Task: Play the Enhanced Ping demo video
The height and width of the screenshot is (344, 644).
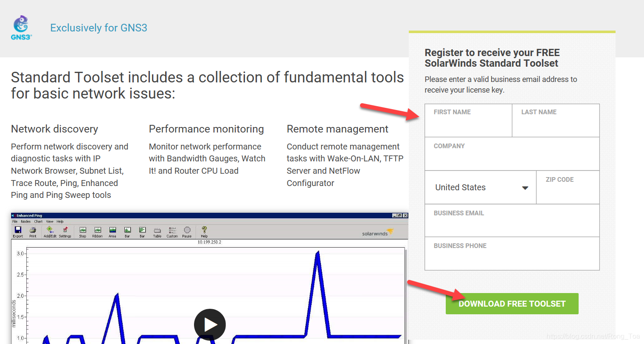Action: pyautogui.click(x=210, y=324)
